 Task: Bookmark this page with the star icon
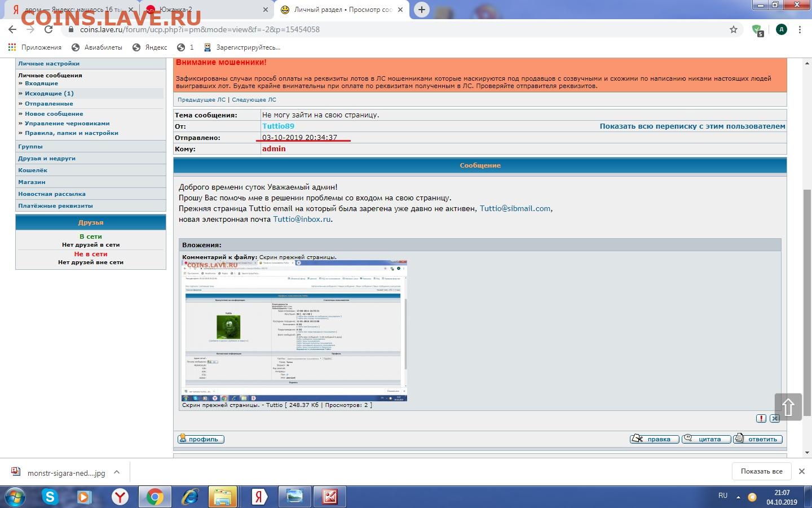pos(734,29)
